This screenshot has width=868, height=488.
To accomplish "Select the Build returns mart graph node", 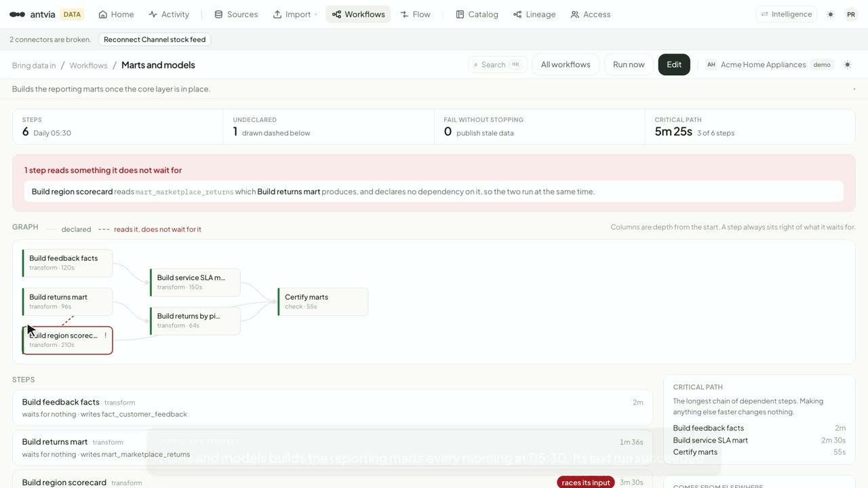I will coord(67,302).
